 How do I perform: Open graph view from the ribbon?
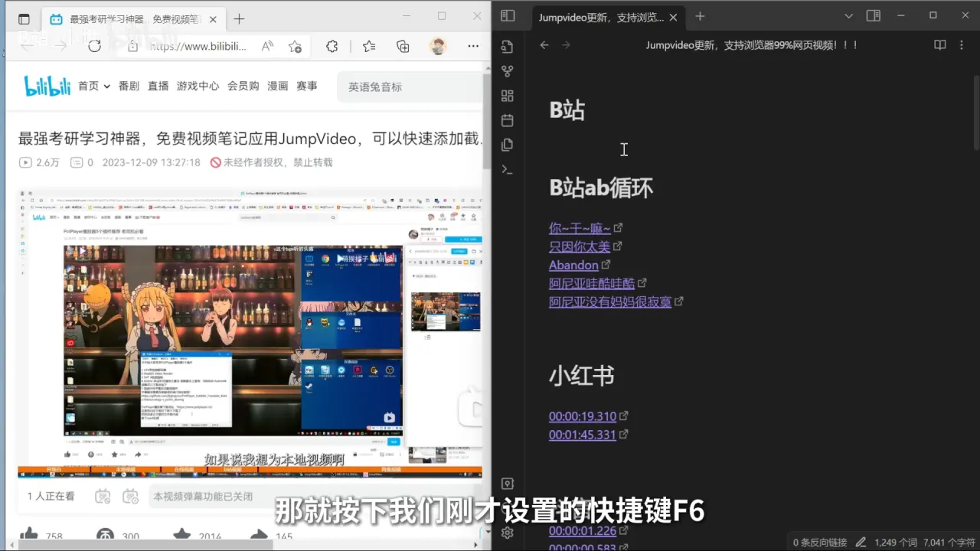tap(507, 71)
